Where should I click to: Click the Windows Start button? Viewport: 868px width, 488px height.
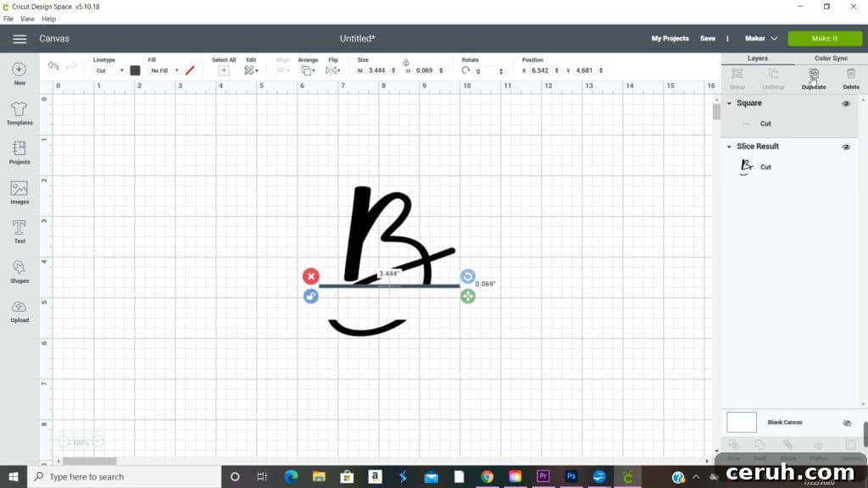coord(14,476)
